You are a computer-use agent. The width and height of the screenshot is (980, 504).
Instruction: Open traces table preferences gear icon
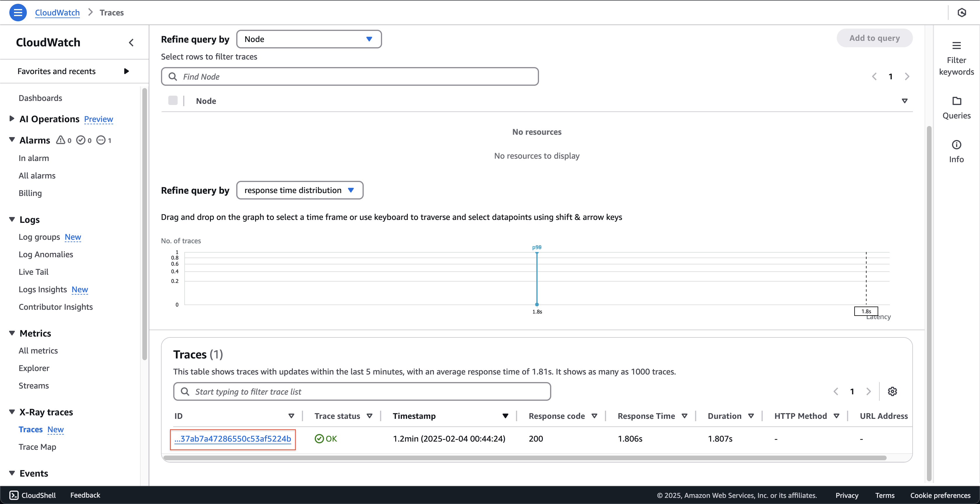click(892, 391)
